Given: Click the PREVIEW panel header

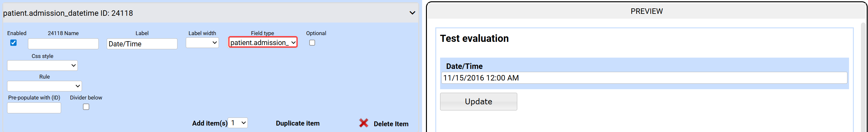Looking at the screenshot, I should 646,12.
